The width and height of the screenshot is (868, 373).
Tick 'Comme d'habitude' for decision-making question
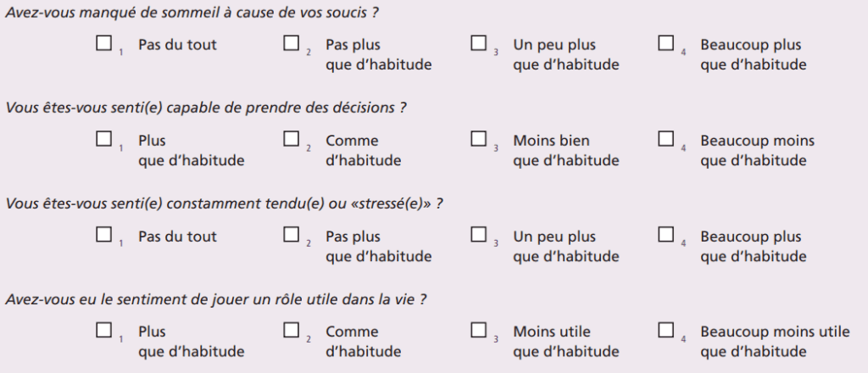click(x=292, y=139)
